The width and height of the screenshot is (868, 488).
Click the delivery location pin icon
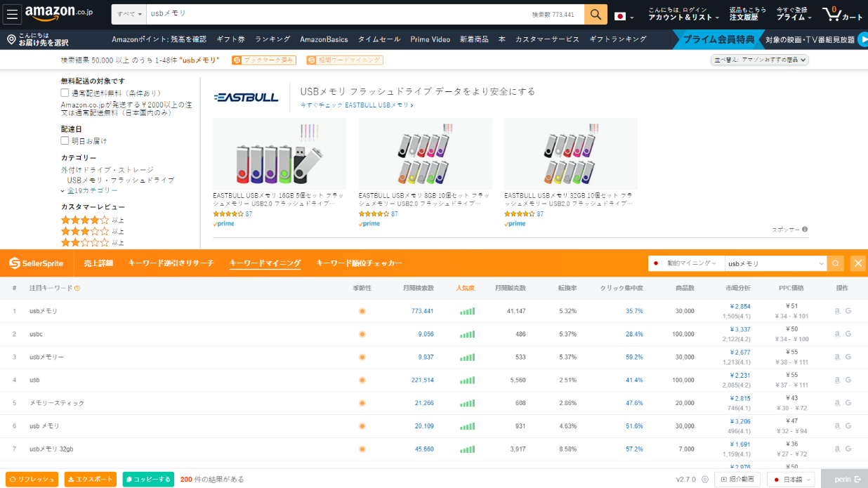(x=11, y=39)
